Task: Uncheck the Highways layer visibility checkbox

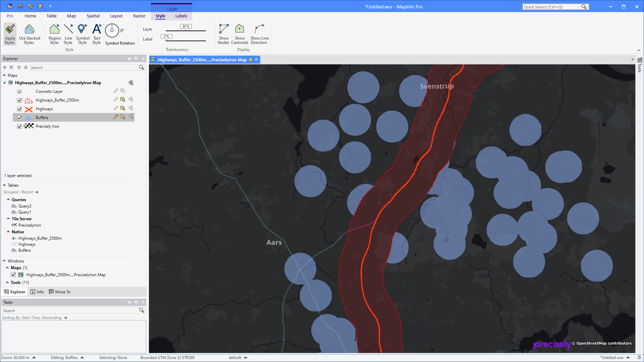Action: pos(19,109)
